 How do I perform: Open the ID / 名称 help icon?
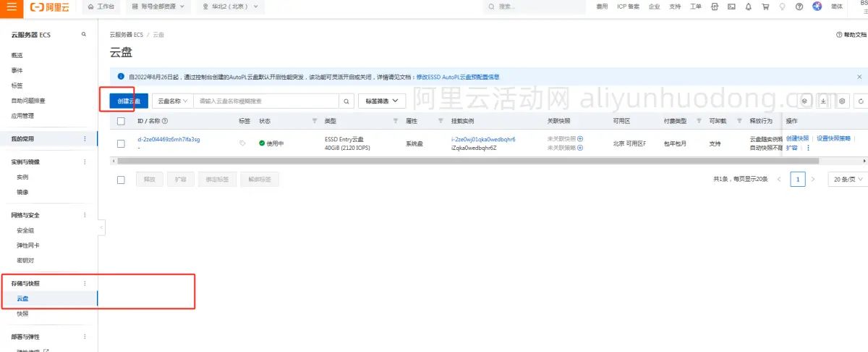pos(165,121)
